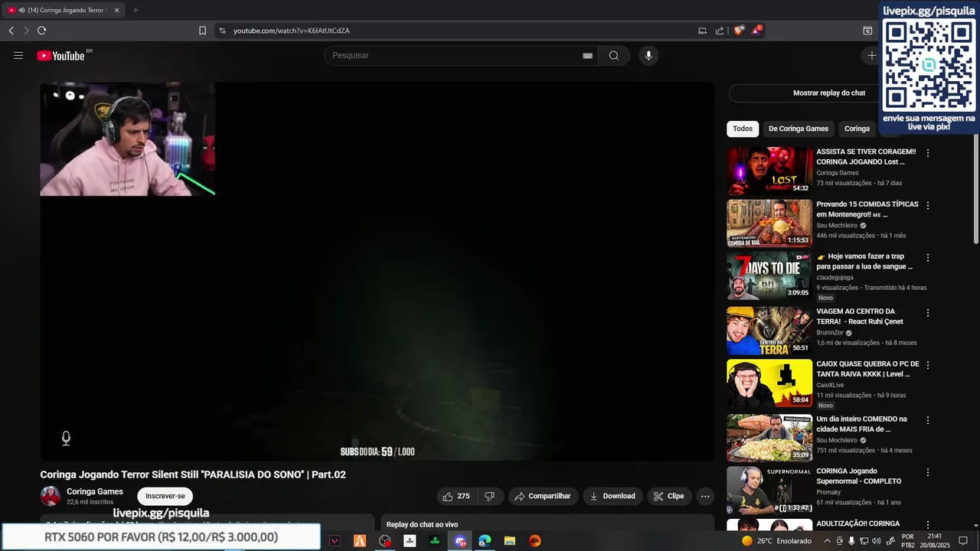Viewport: 980px width, 551px height.
Task: Open Brave Rewards triangle icon
Action: tap(756, 31)
